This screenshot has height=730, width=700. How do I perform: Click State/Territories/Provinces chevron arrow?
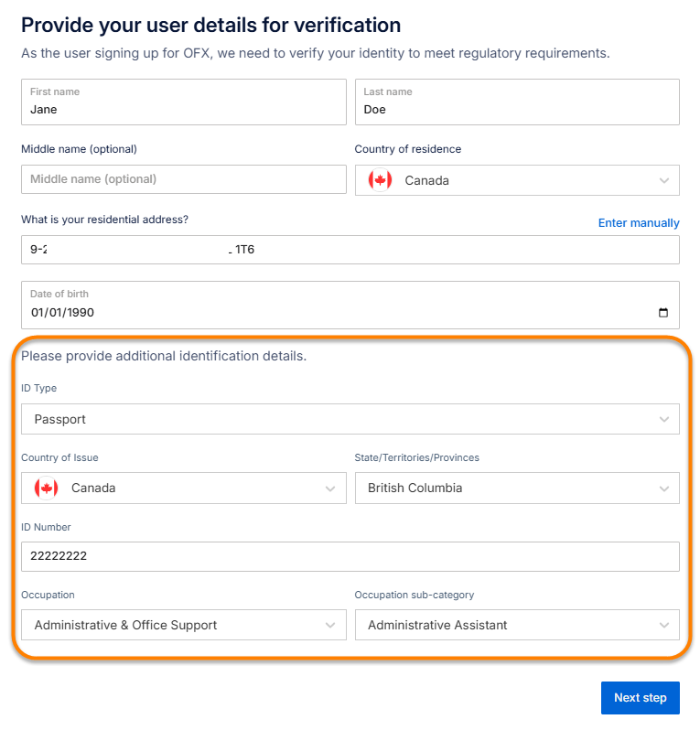[x=664, y=488]
